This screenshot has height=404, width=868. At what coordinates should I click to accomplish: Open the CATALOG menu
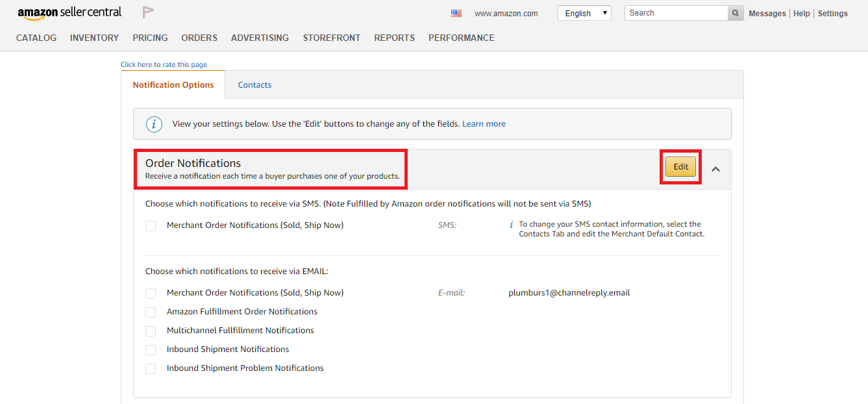click(x=36, y=38)
